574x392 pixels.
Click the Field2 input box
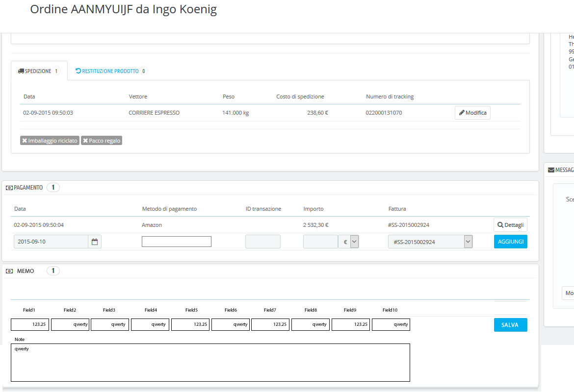(x=70, y=324)
